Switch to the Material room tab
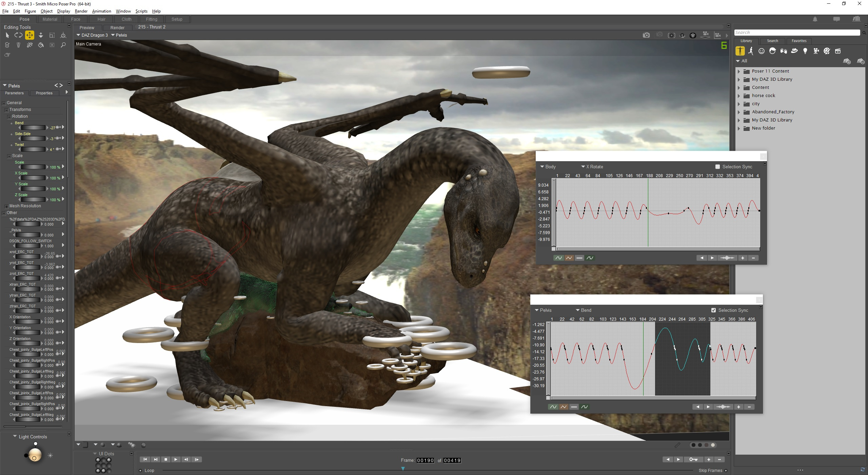 tap(50, 19)
